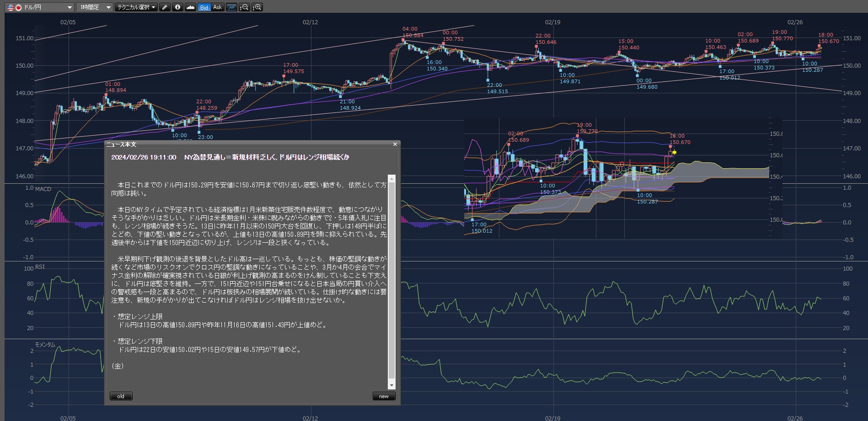Click the mountain area chart icon
Image resolution: width=868 pixels, height=421 pixels.
tap(190, 7)
